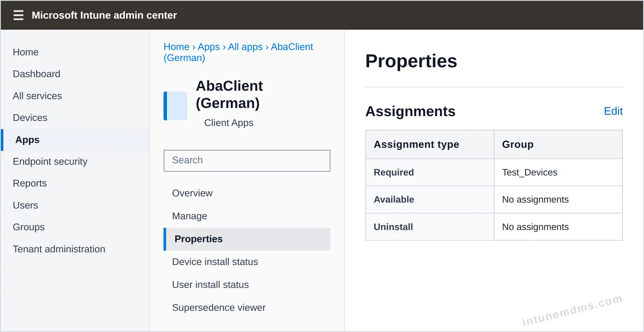Open Devices in the sidebar
Image resolution: width=644 pixels, height=332 pixels.
(x=30, y=118)
